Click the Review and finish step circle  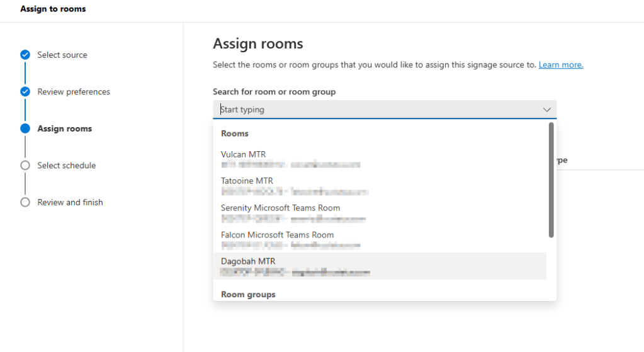pos(25,202)
